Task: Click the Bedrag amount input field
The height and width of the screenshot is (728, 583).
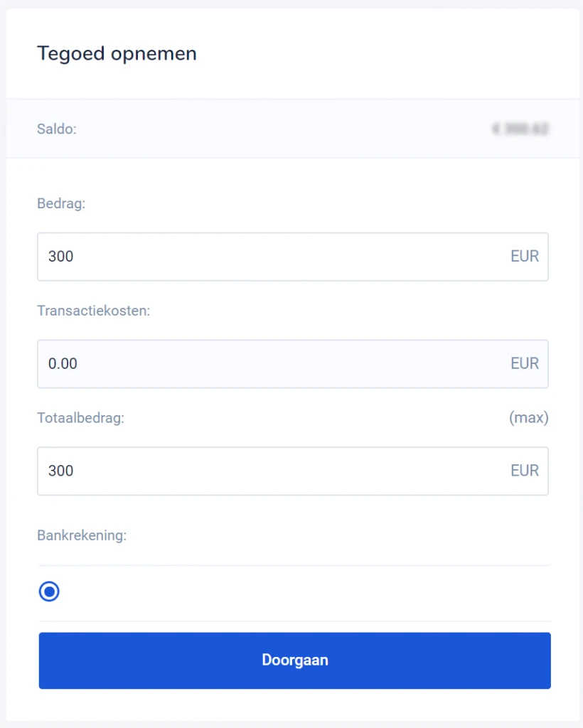Action: pyautogui.click(x=270, y=257)
